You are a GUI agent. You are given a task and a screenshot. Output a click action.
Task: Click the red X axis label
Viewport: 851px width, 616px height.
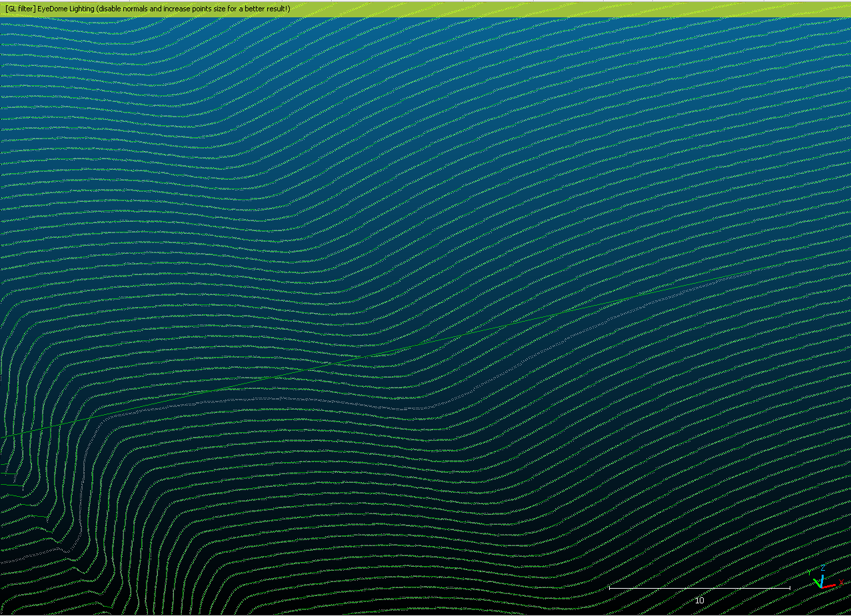(841, 582)
